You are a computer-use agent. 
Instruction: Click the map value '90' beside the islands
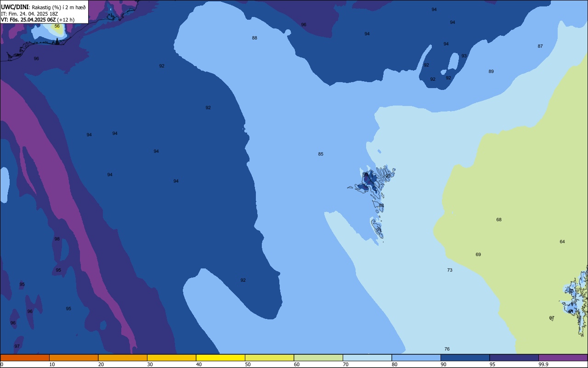[x=388, y=176]
